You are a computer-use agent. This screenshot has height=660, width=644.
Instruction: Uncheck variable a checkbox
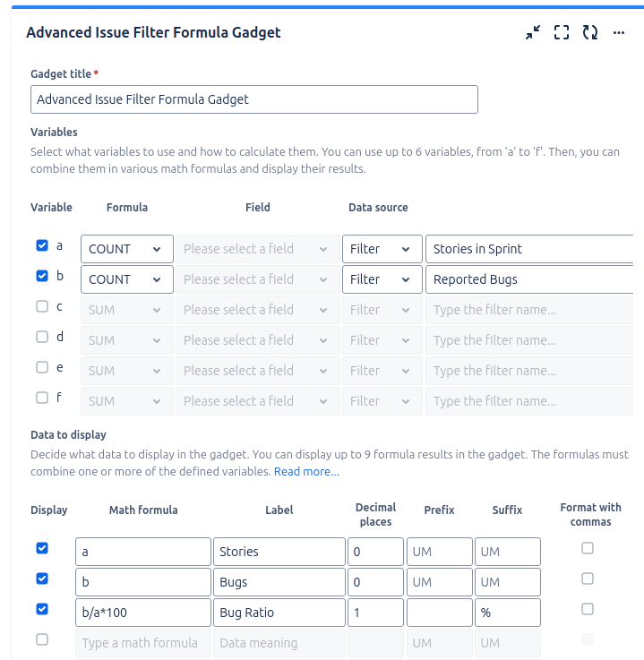[x=42, y=245]
